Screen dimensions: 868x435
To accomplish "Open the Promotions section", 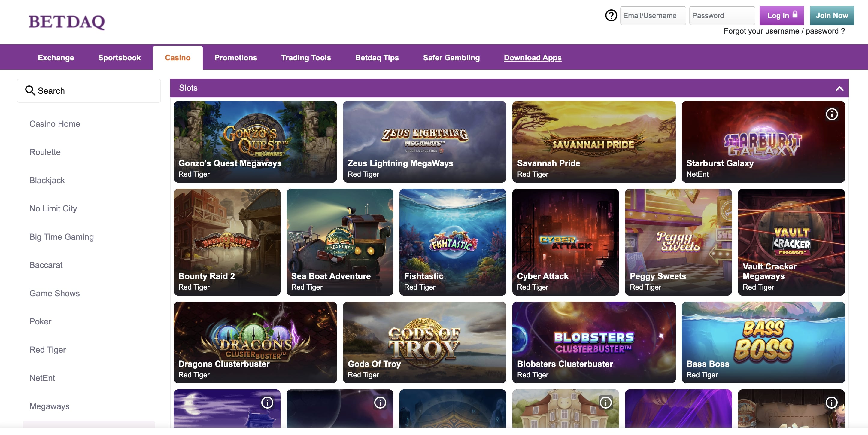I will [235, 57].
